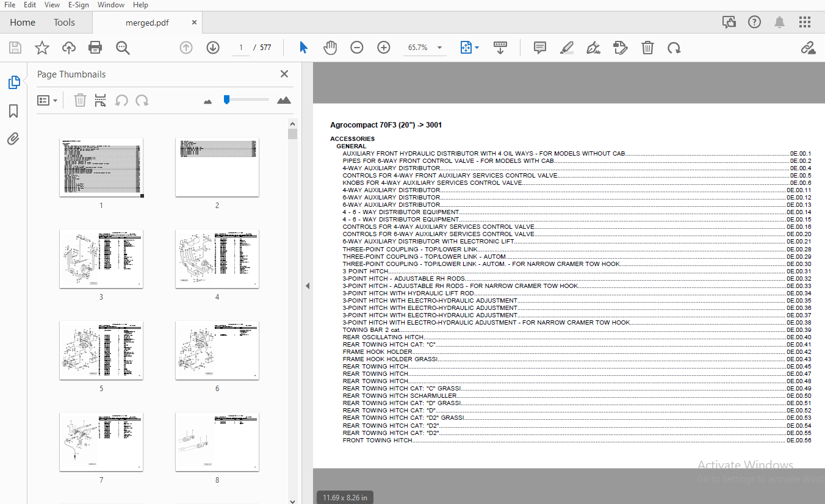Click the print pages icon in thumbnails panel

pos(101,100)
